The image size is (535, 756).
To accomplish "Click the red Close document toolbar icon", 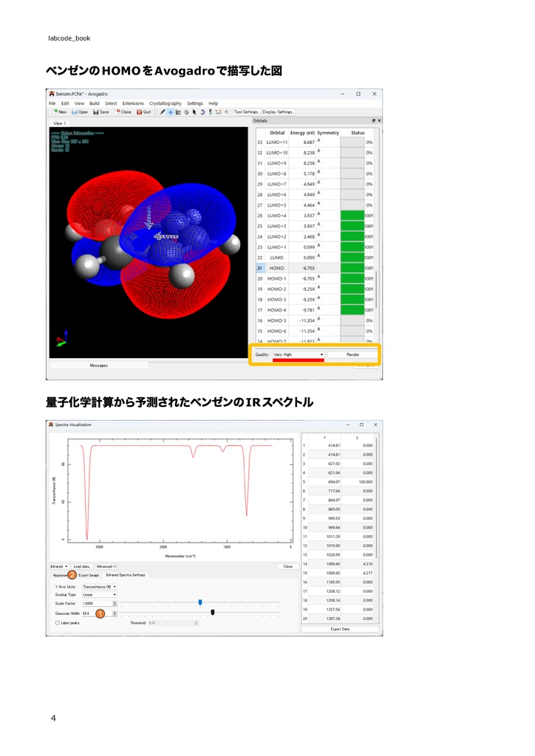I will [x=123, y=112].
